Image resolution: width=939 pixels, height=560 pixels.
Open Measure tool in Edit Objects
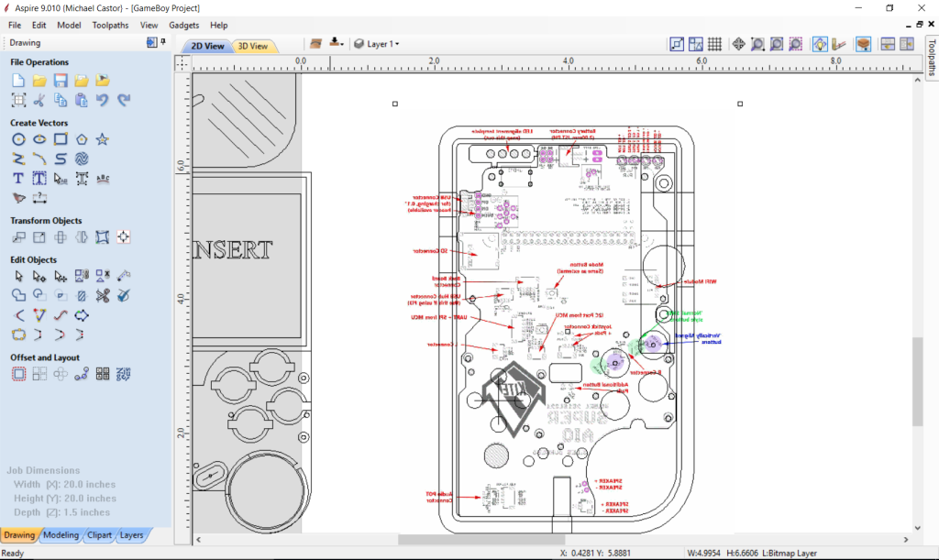(x=124, y=276)
